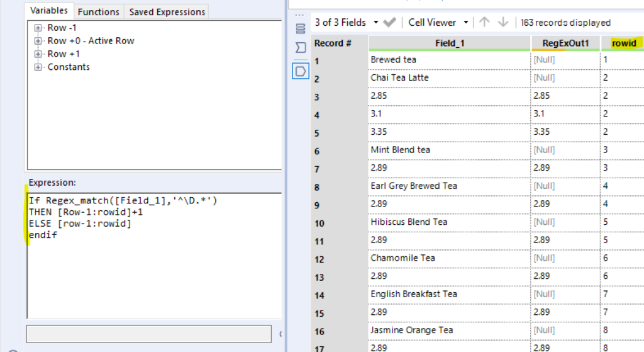Expand the Constants tree node
This screenshot has width=644, height=352.
point(38,67)
